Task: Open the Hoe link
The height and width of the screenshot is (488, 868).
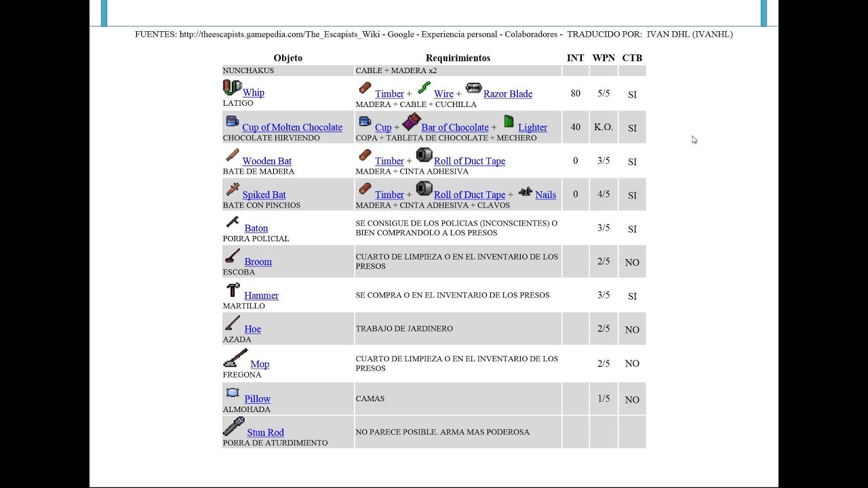Action: click(x=252, y=329)
